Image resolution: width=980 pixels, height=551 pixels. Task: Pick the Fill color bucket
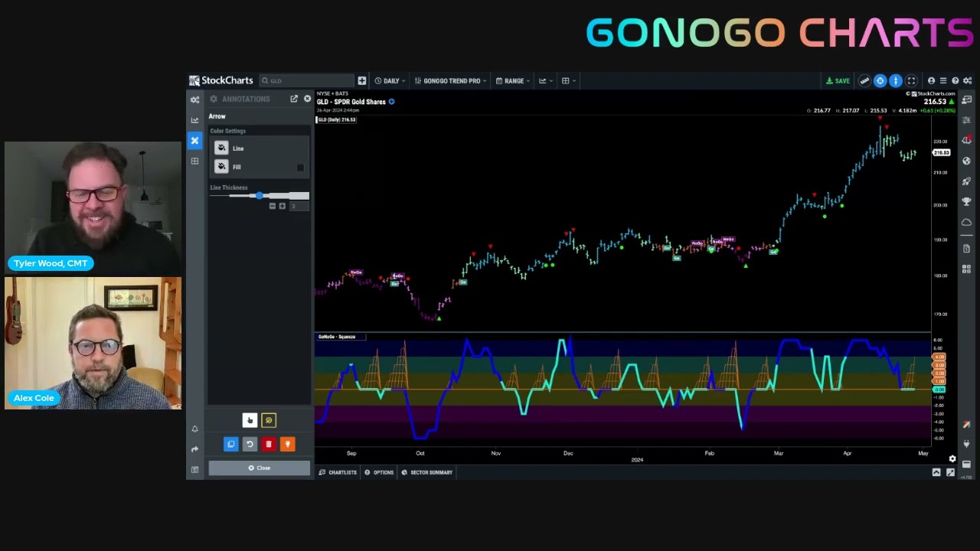[221, 167]
